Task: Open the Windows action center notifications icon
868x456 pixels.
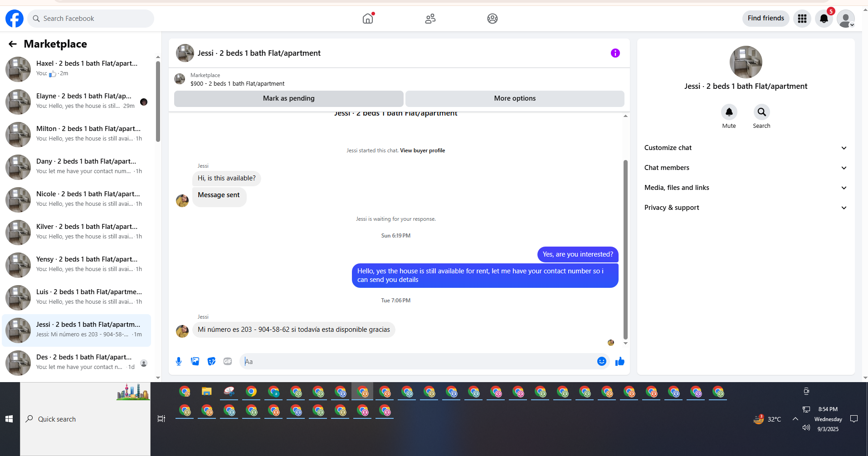Action: 854,419
